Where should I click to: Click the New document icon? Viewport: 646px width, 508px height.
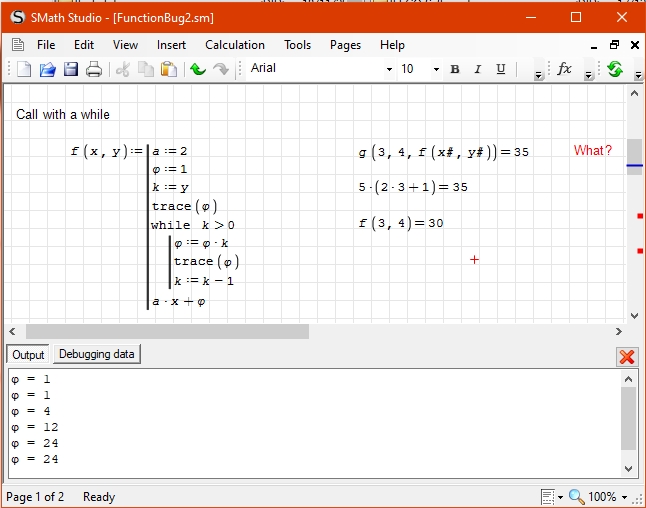24,69
